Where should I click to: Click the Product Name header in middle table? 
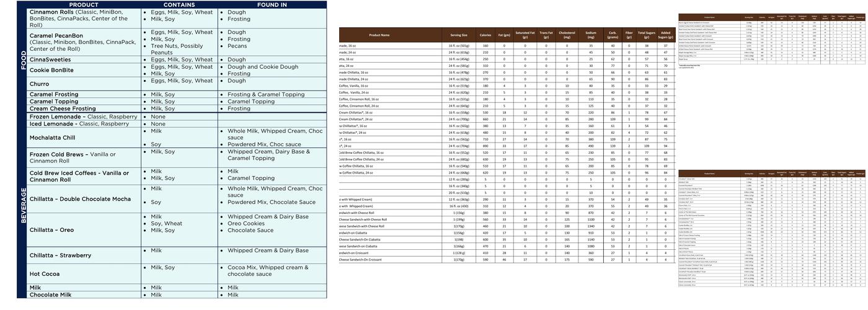click(379, 35)
